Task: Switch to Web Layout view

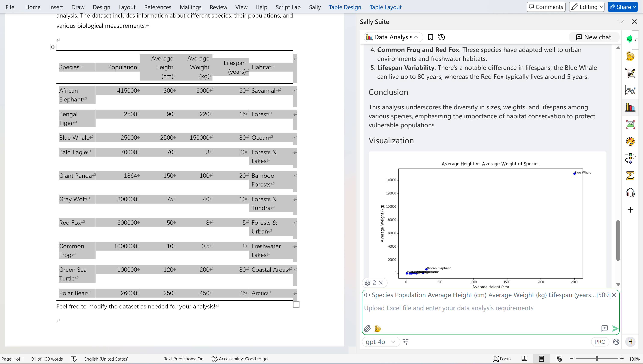Action: point(559,359)
